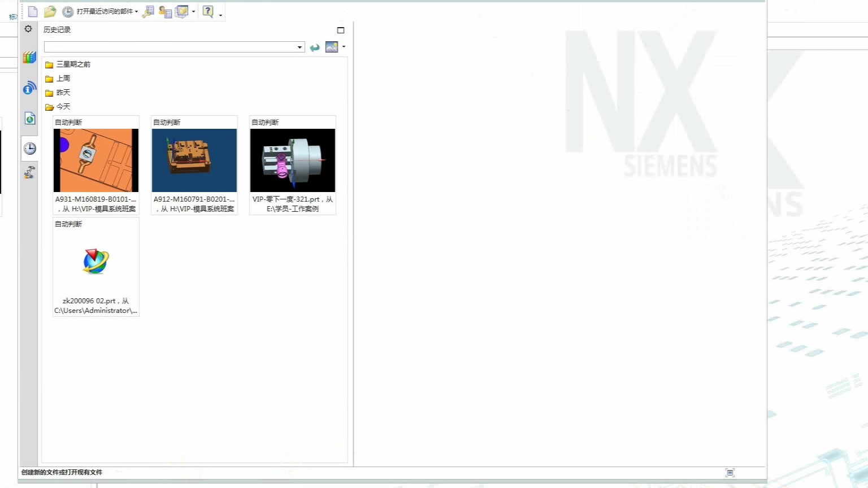
Task: Open the Help question mark icon
Action: coord(208,11)
